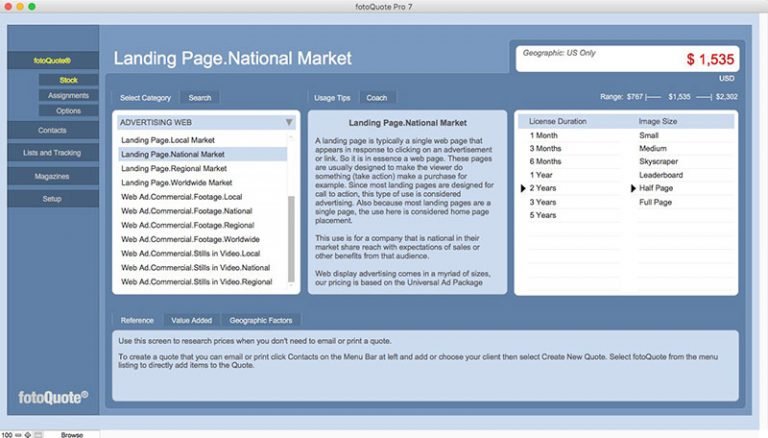Select the fotoQuote sidebar section
The height and width of the screenshot is (438, 768).
tap(53, 60)
